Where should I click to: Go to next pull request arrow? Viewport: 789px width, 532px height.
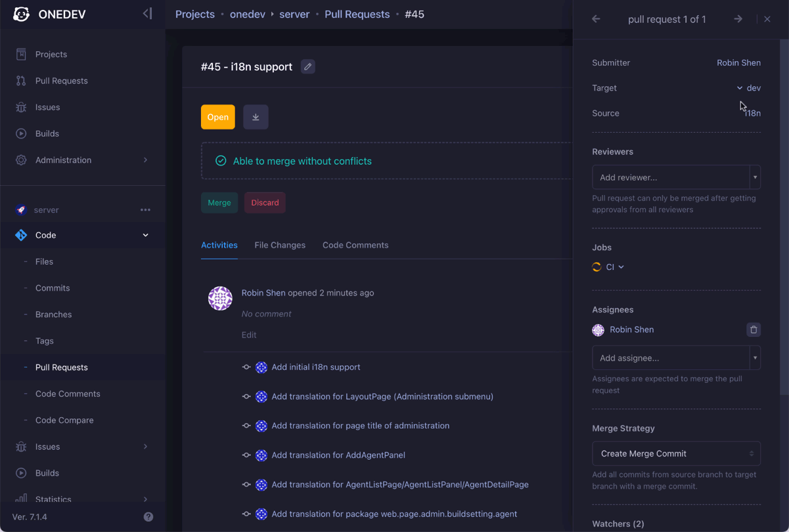[x=738, y=19]
